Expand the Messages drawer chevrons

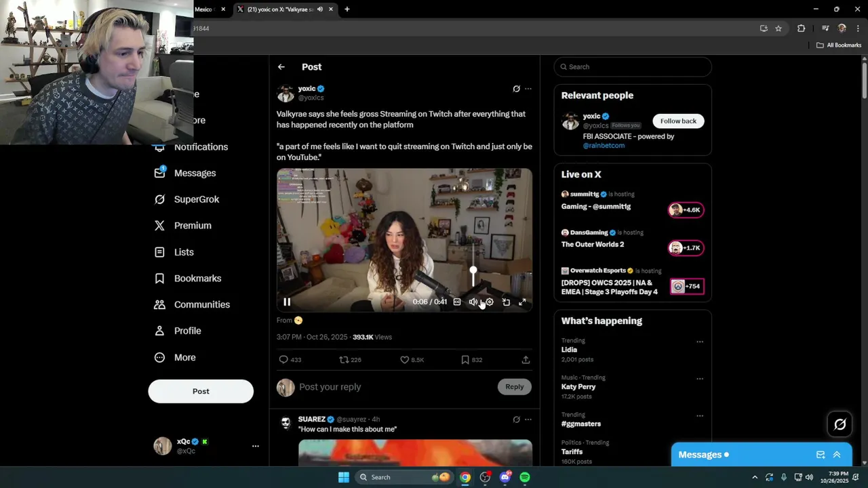pyautogui.click(x=837, y=455)
